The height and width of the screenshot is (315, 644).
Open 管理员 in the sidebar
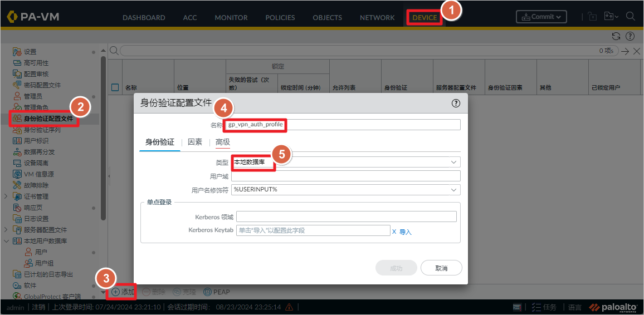[x=33, y=96]
